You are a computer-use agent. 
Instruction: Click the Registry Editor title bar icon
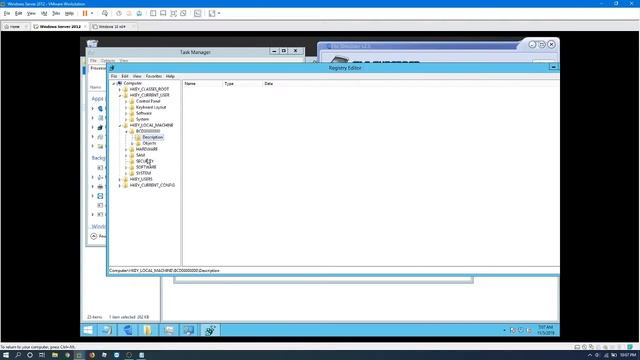pos(112,68)
